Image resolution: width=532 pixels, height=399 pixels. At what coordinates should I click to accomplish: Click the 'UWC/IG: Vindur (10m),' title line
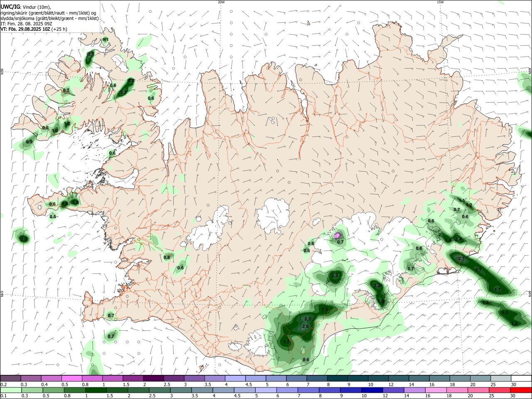tap(26, 7)
